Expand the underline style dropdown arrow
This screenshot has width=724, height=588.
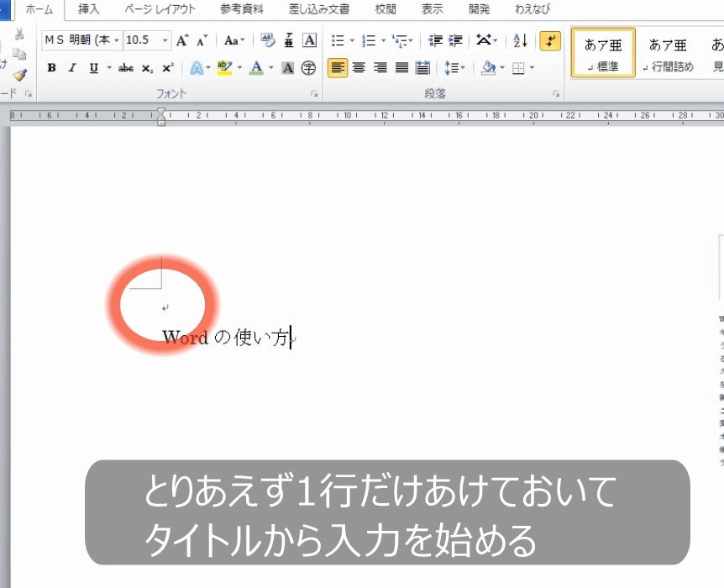tap(109, 68)
